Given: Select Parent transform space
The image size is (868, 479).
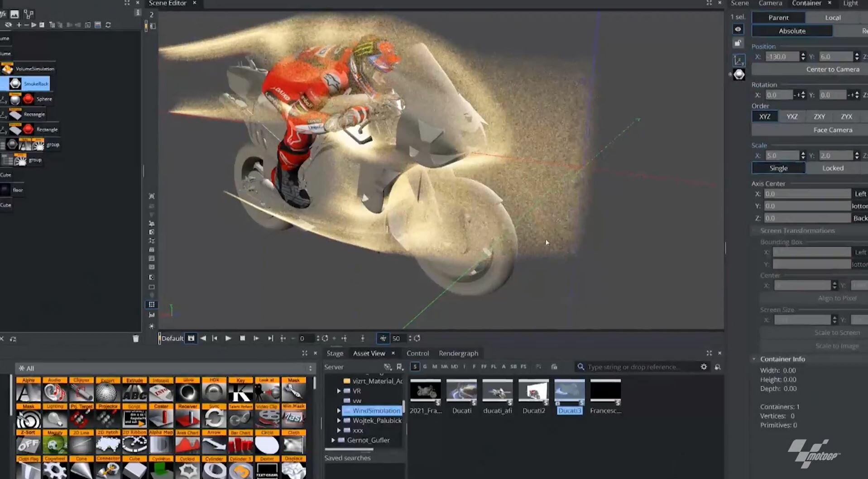Looking at the screenshot, I should tap(778, 17).
